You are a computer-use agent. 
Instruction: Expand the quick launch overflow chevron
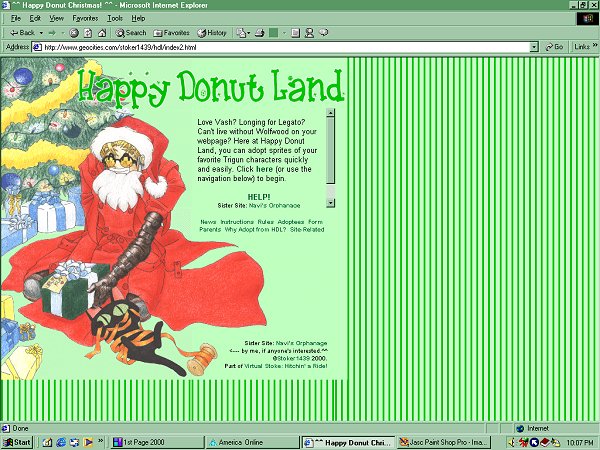(x=101, y=441)
